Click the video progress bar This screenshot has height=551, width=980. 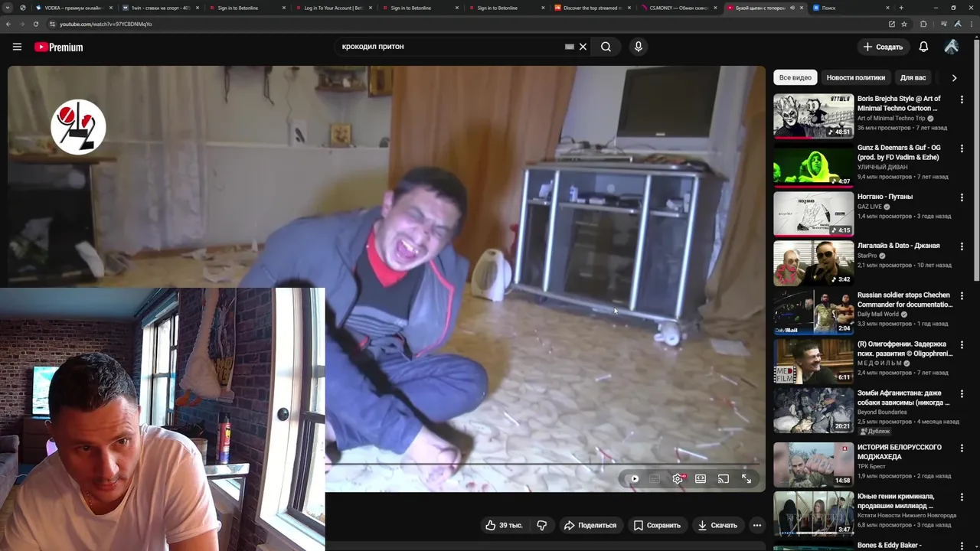pyautogui.click(x=542, y=464)
